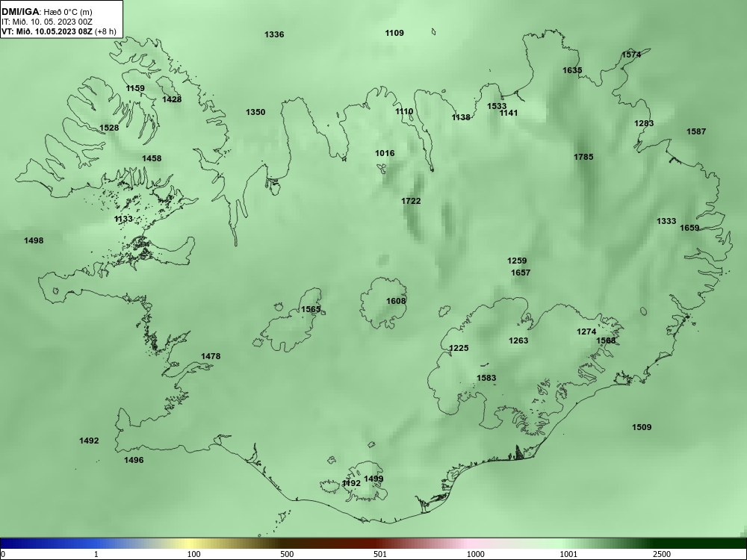Select the 1016 height value
Viewport: 747px width, 560px height.
(385, 153)
